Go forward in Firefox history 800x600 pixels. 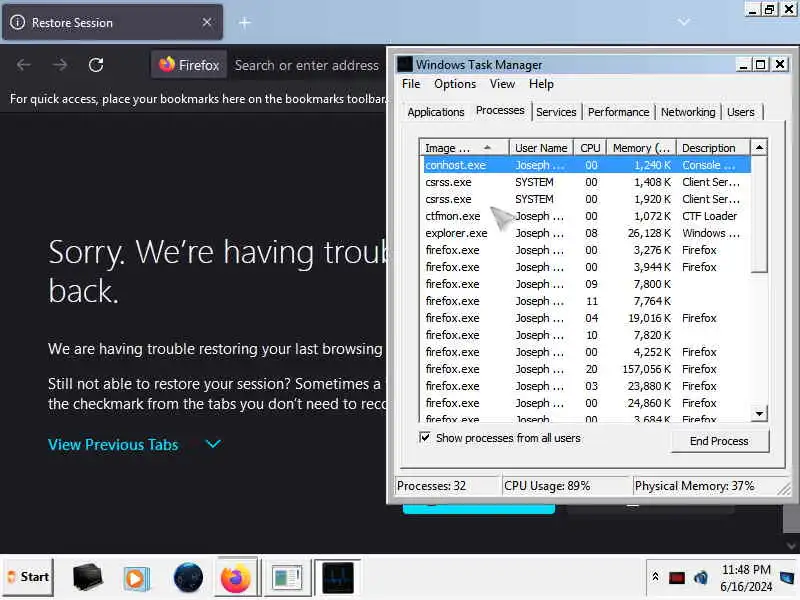click(60, 65)
